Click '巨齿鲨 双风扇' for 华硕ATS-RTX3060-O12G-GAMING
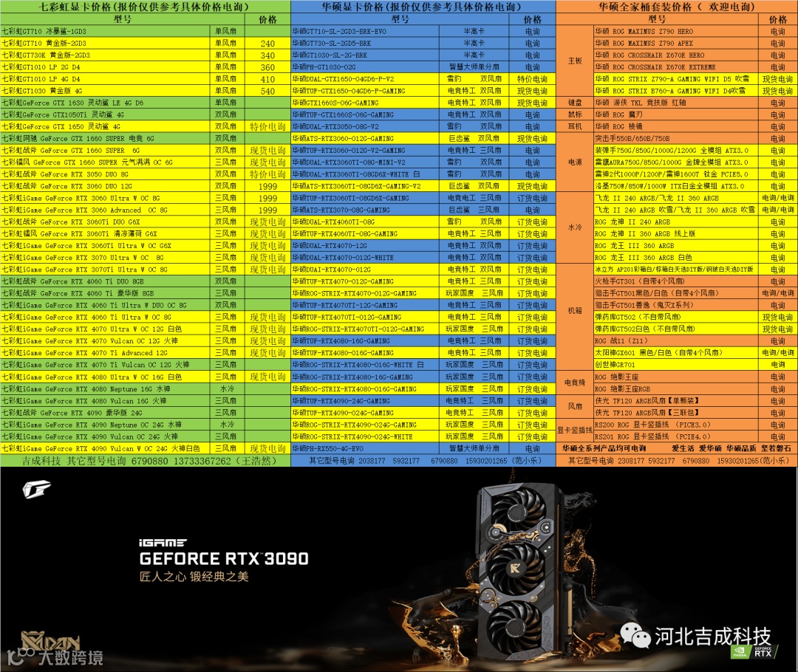 [x=474, y=138]
